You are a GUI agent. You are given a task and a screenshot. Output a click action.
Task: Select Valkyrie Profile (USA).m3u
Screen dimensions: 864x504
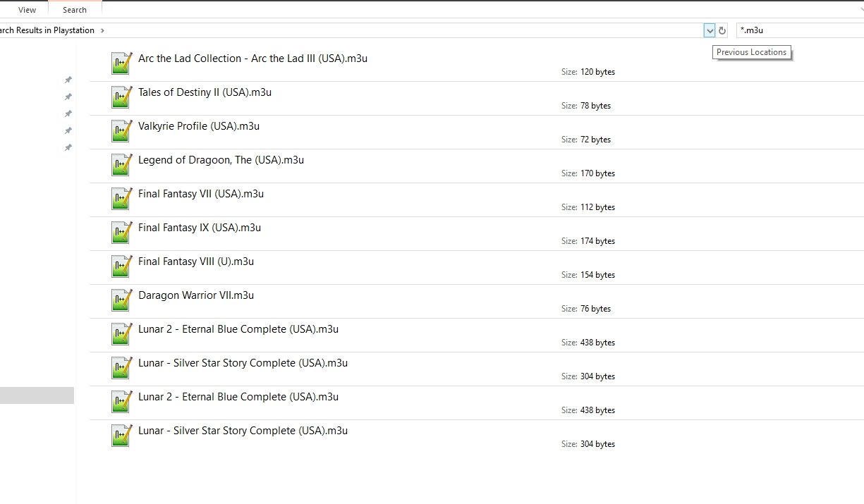click(x=199, y=126)
